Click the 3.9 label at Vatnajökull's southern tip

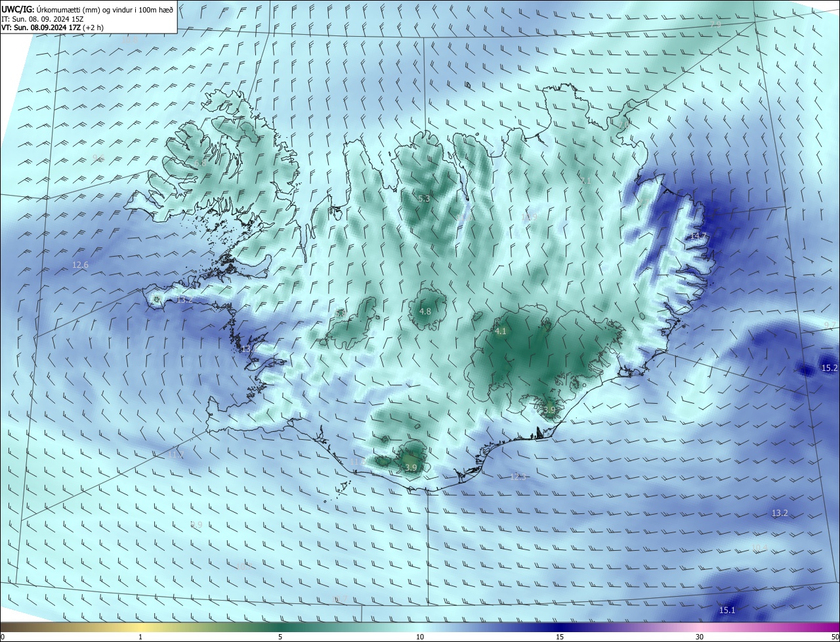(x=549, y=410)
